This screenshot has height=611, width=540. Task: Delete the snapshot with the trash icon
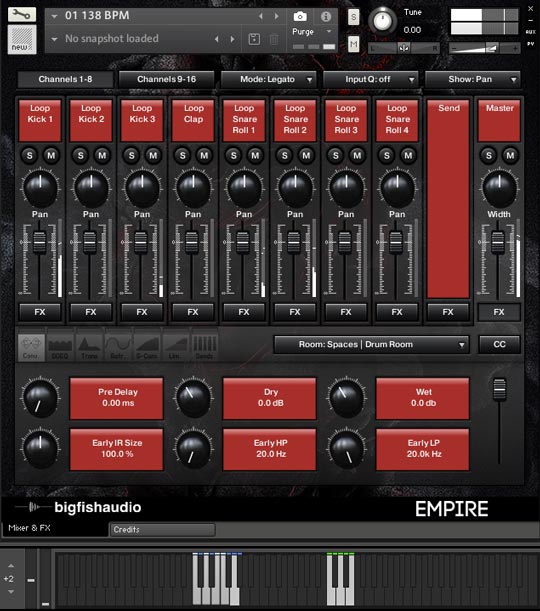pyautogui.click(x=274, y=39)
